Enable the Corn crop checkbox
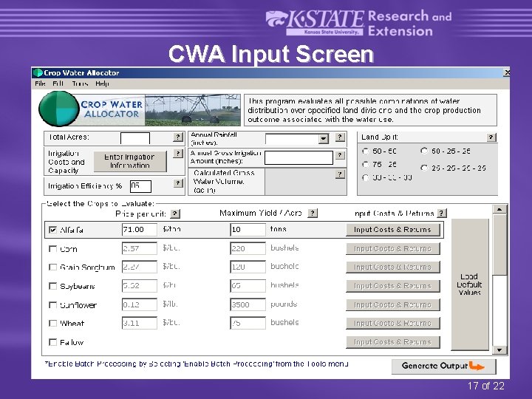Screen dimensions: 532x399 click(52, 249)
